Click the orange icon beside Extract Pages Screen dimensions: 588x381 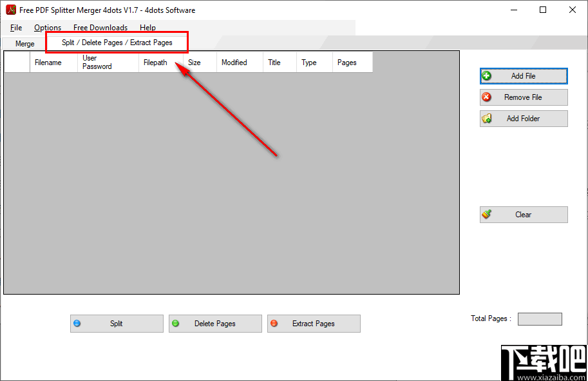coord(275,323)
